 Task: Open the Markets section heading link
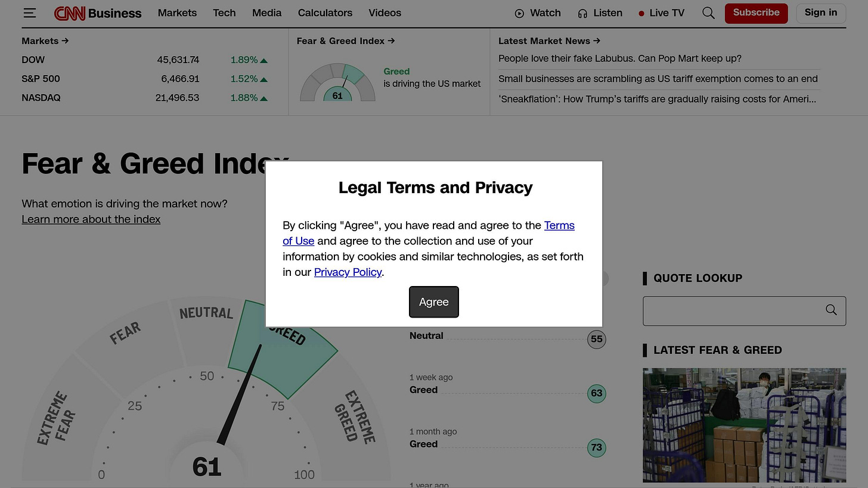click(45, 41)
